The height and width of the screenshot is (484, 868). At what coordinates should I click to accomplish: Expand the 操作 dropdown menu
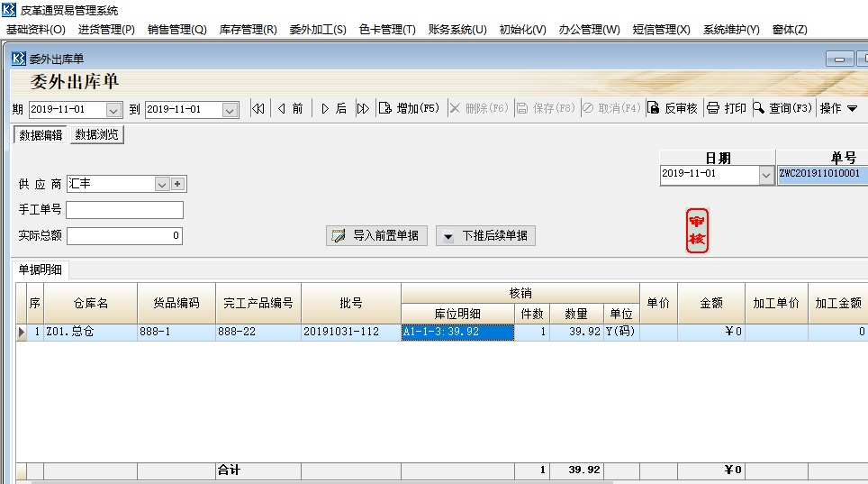[x=838, y=108]
